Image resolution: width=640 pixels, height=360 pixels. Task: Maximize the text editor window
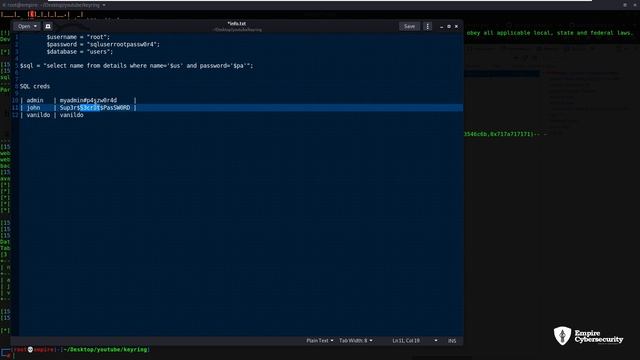449,27
